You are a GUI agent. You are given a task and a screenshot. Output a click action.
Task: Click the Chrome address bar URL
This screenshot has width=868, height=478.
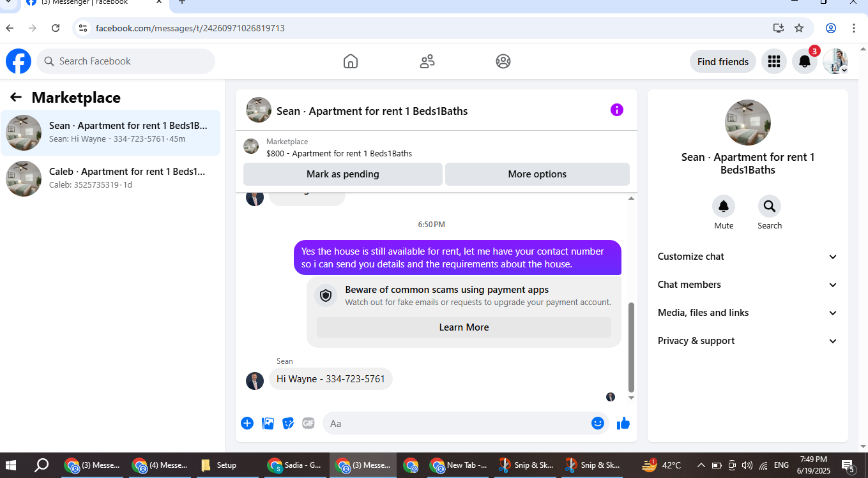(x=190, y=28)
